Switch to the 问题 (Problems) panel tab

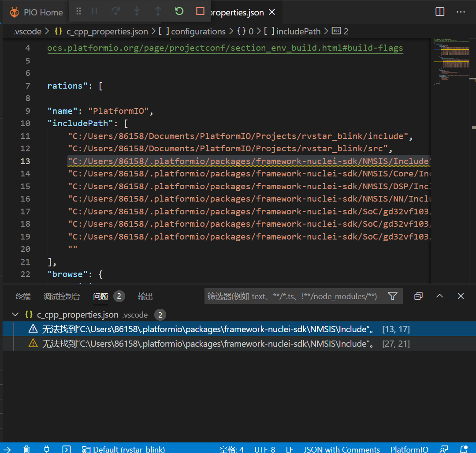click(100, 296)
